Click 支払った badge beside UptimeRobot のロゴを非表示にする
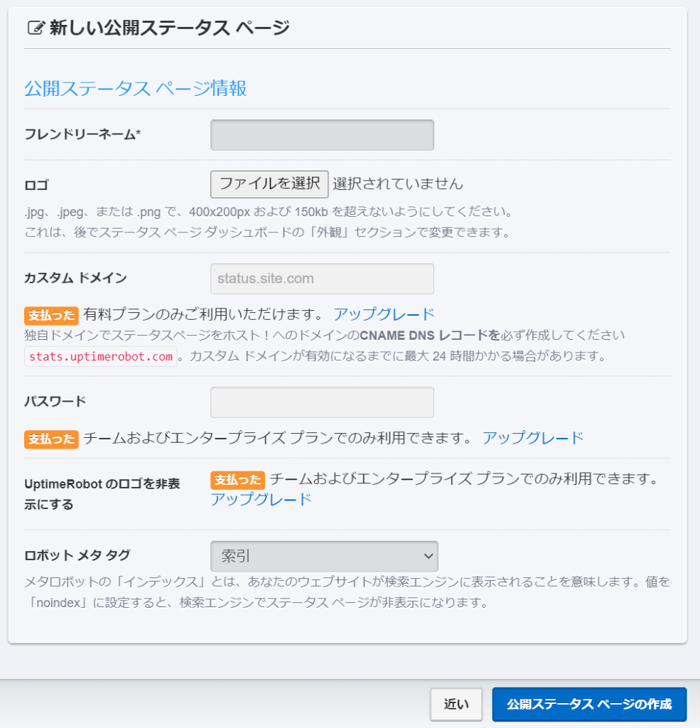The image size is (700, 728). tap(237, 480)
